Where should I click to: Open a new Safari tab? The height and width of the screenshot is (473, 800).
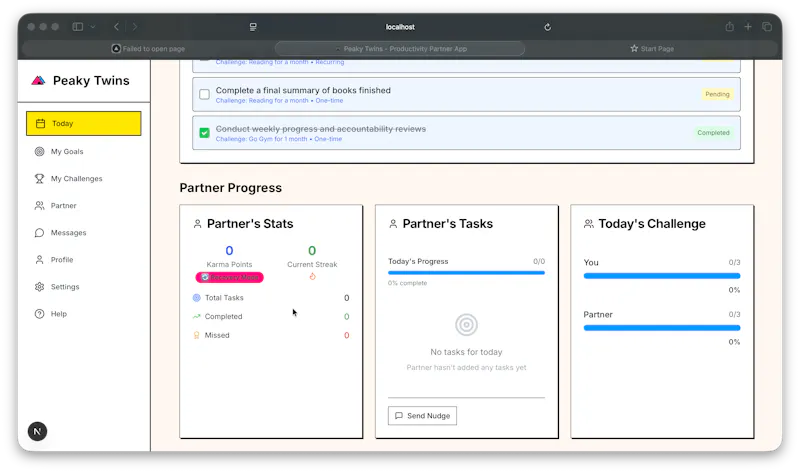(748, 27)
